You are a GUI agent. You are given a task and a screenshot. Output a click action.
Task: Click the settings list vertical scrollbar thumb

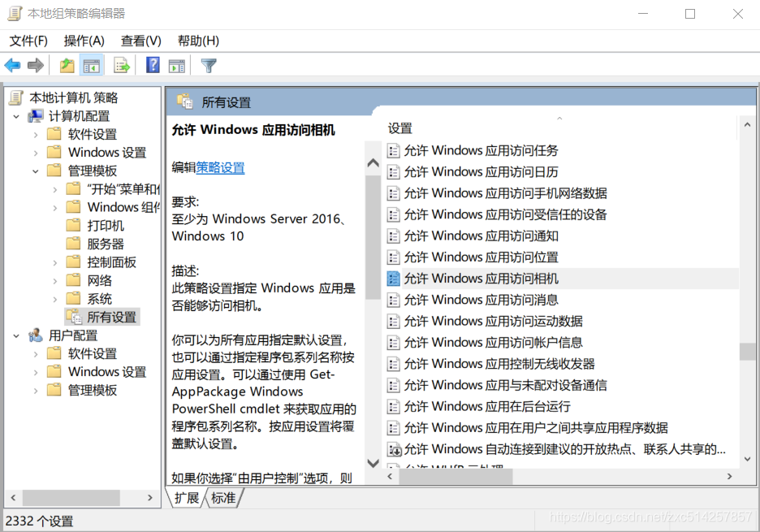pos(747,352)
